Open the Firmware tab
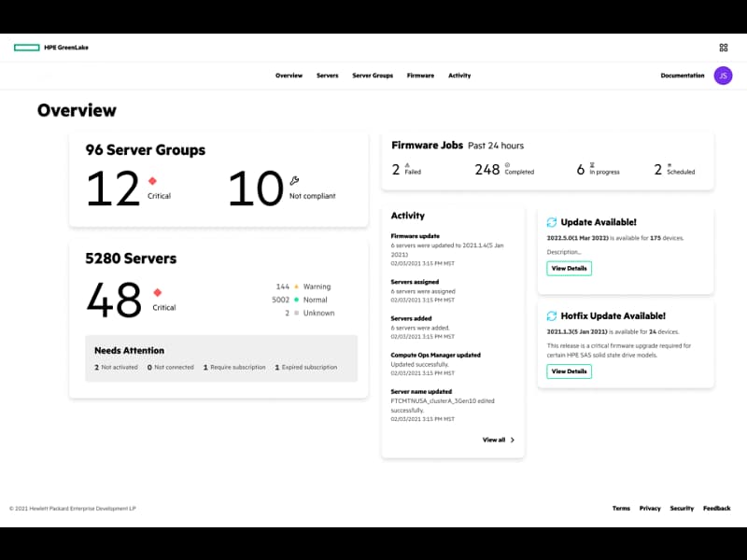 coord(421,76)
